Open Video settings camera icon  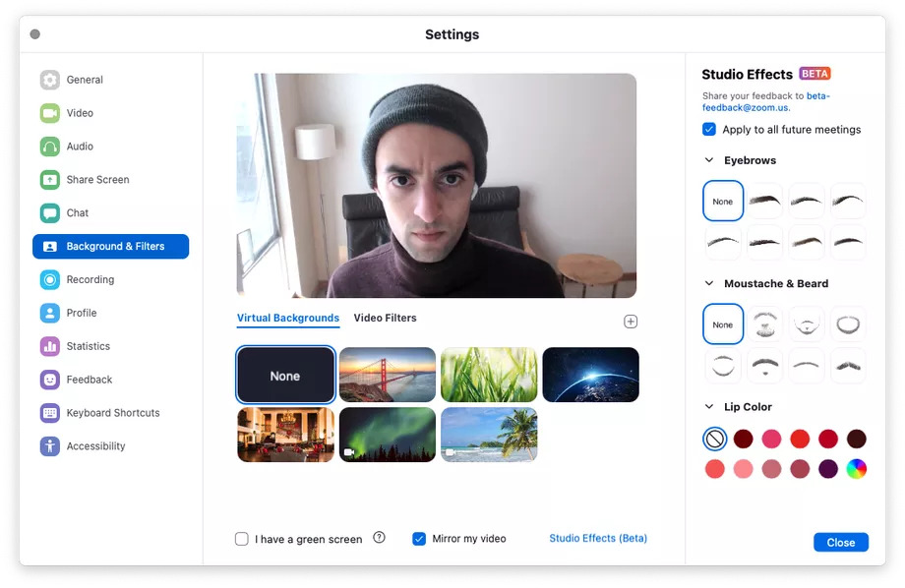click(x=49, y=113)
